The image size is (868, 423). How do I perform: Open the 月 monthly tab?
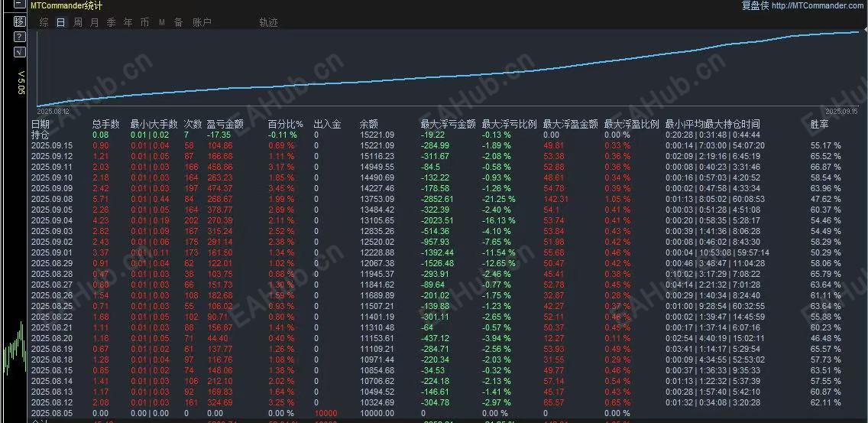[95, 22]
